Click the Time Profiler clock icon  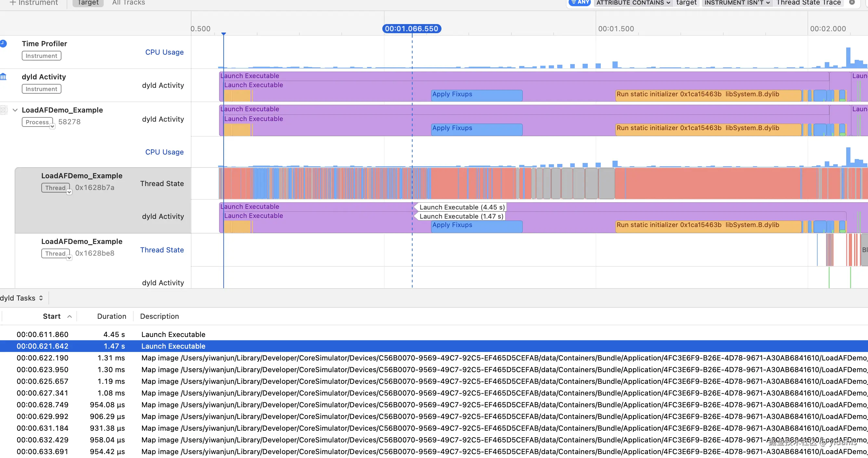(3, 44)
